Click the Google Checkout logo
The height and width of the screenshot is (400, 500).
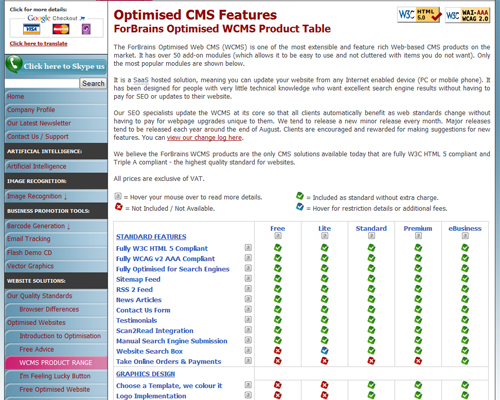[x=56, y=18]
